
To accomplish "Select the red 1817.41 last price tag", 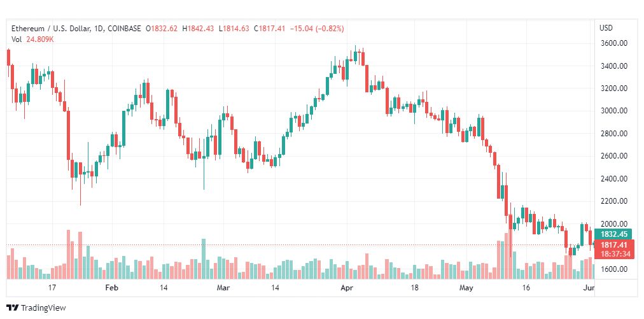I will coord(614,245).
